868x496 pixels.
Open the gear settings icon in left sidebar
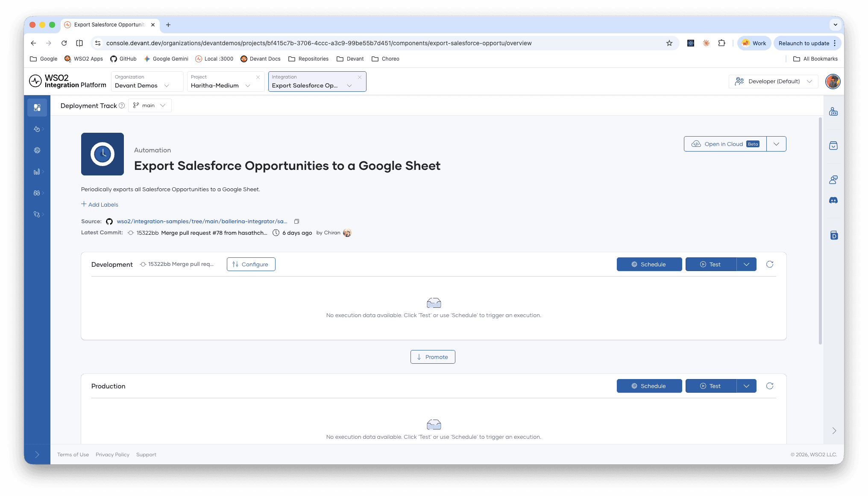(x=37, y=150)
